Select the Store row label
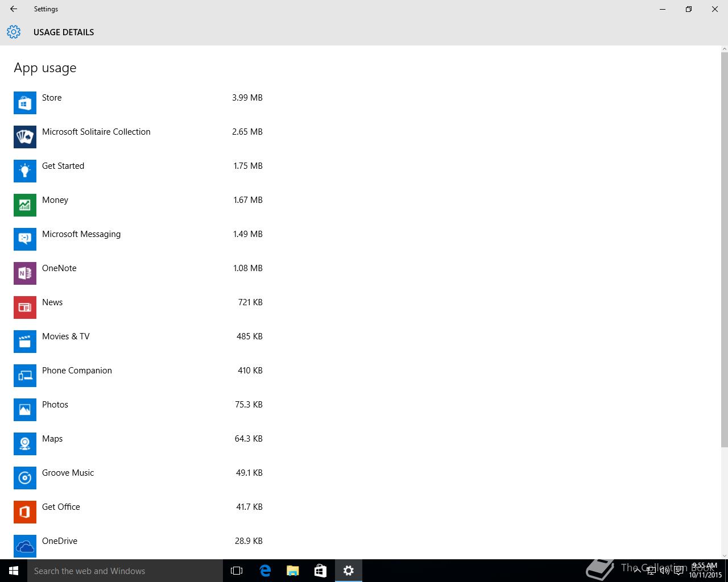This screenshot has width=728, height=582. (52, 98)
